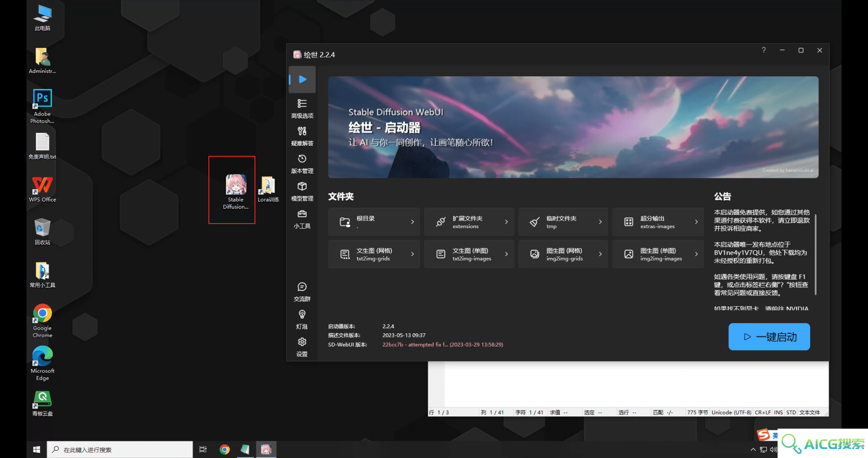
Task: Click the 文件夹 section heading
Action: pyautogui.click(x=341, y=196)
